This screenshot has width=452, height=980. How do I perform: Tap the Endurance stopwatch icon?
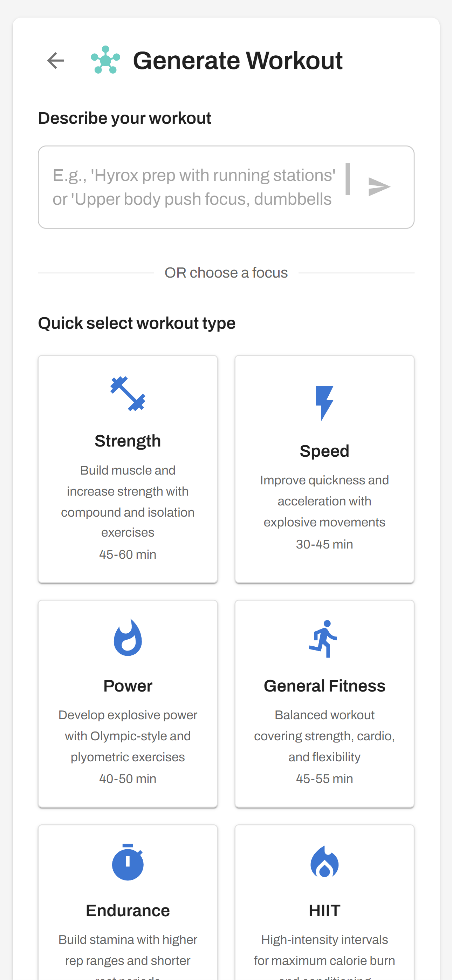click(128, 862)
